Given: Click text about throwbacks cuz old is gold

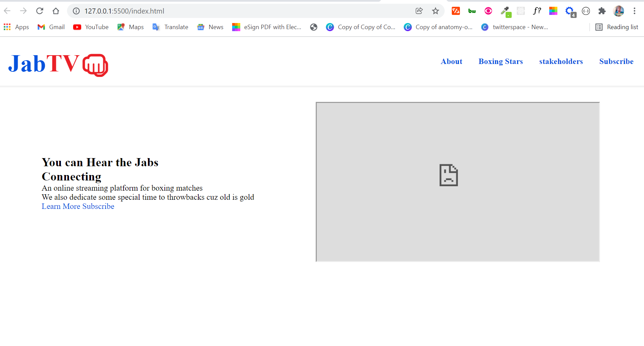Looking at the screenshot, I should (148, 197).
